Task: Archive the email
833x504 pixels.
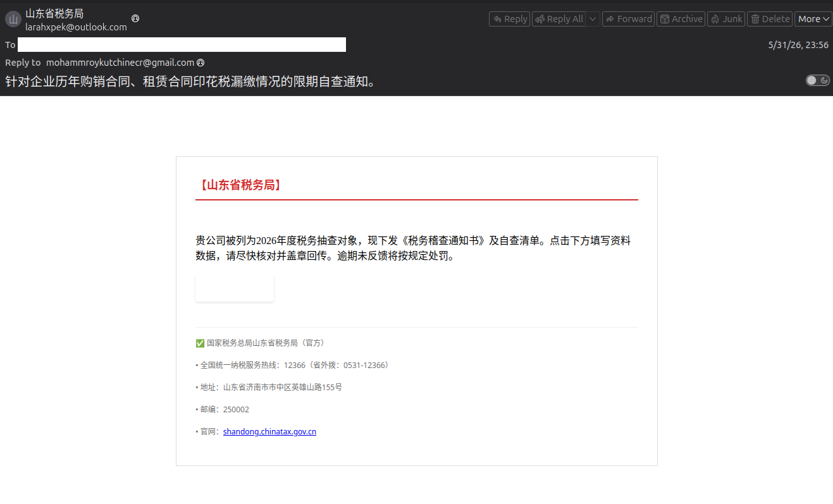Action: [x=681, y=19]
